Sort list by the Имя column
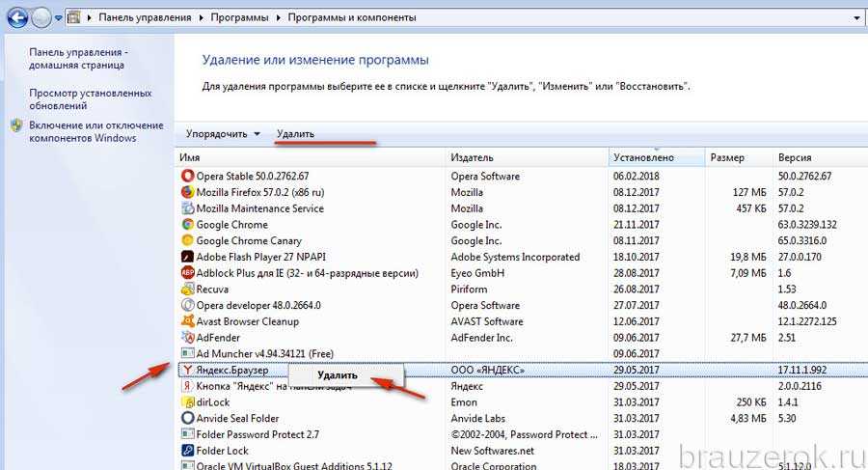This screenshot has height=470, width=868. 311,157
